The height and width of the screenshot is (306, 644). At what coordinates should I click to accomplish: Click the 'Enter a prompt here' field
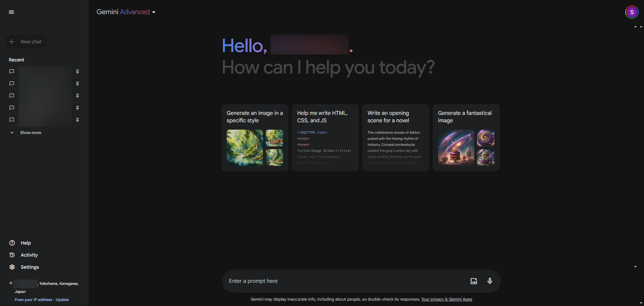click(x=345, y=281)
